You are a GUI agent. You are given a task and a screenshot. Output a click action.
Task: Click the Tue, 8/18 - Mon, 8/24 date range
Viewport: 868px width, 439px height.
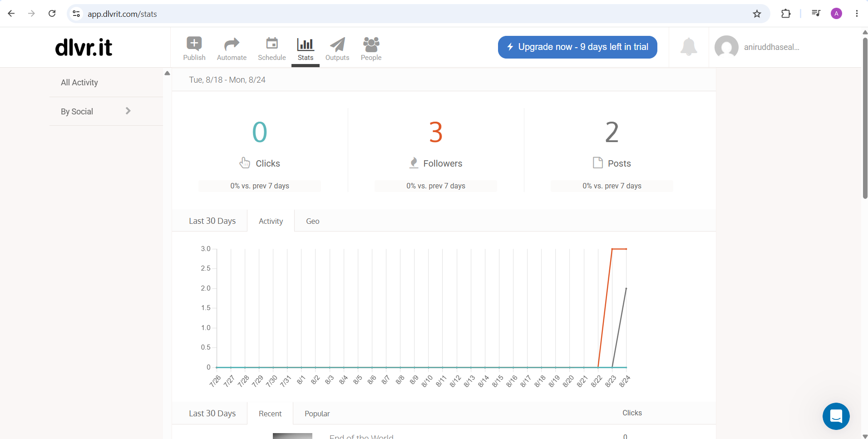tap(227, 80)
